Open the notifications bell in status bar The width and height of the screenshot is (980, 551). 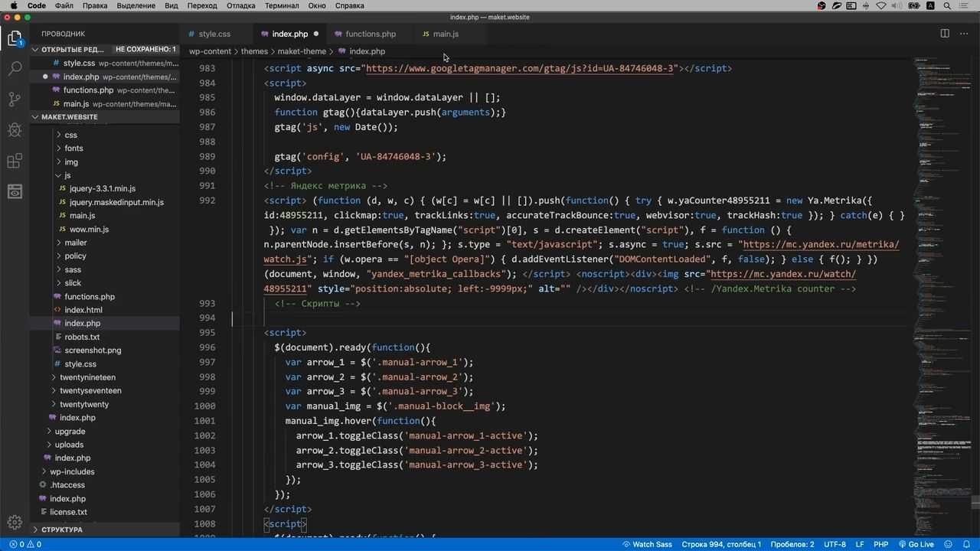(x=967, y=544)
